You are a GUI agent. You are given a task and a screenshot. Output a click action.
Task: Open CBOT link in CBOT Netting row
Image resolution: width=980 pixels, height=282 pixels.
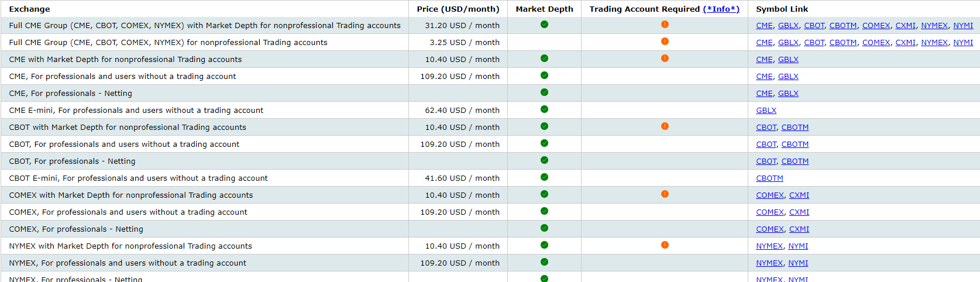[x=766, y=161]
